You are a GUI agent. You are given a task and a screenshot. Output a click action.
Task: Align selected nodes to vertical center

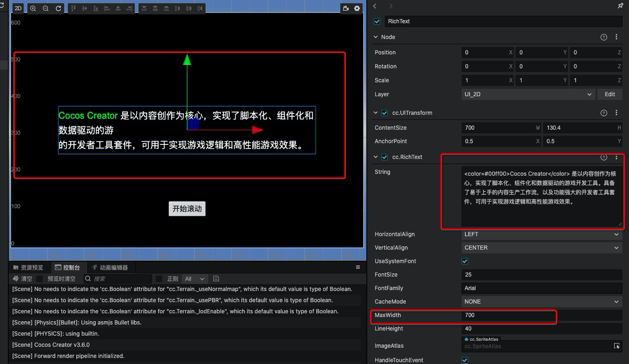(x=85, y=8)
